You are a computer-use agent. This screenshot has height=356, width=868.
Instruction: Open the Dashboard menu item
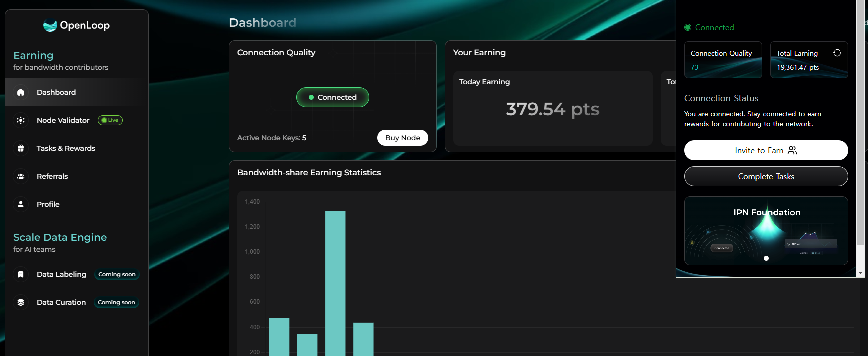click(x=77, y=92)
